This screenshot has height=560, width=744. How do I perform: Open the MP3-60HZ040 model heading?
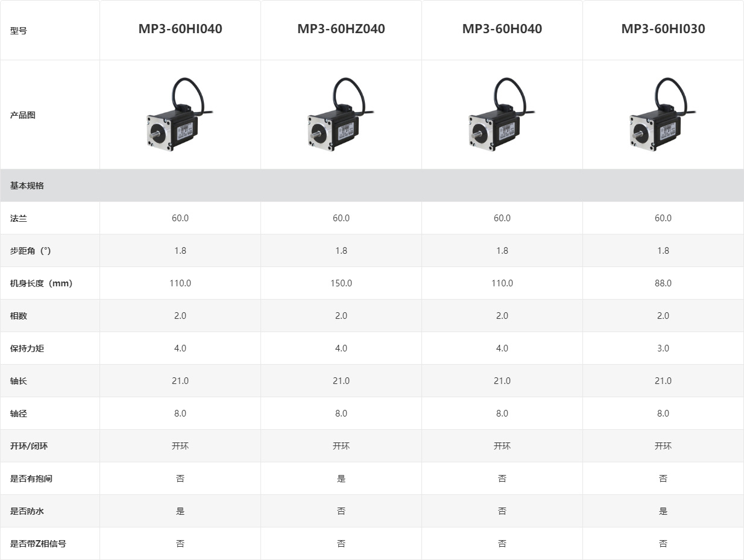tap(341, 29)
